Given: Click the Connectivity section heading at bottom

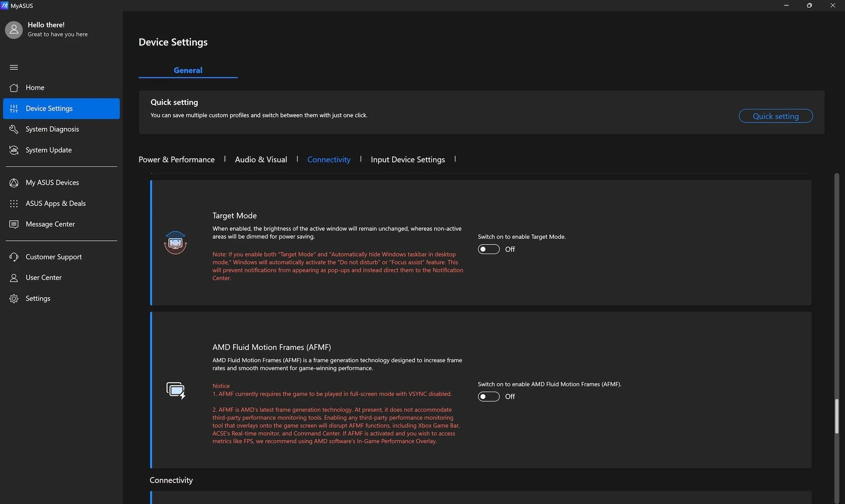Looking at the screenshot, I should point(171,480).
